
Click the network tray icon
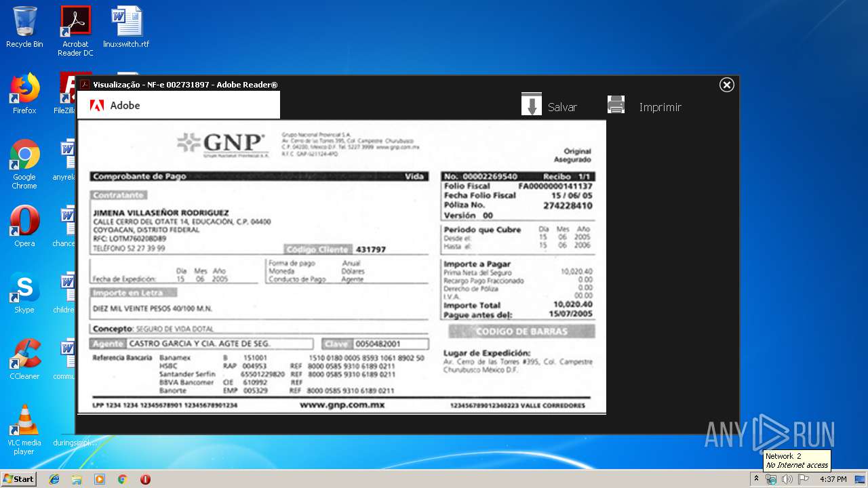(x=771, y=479)
